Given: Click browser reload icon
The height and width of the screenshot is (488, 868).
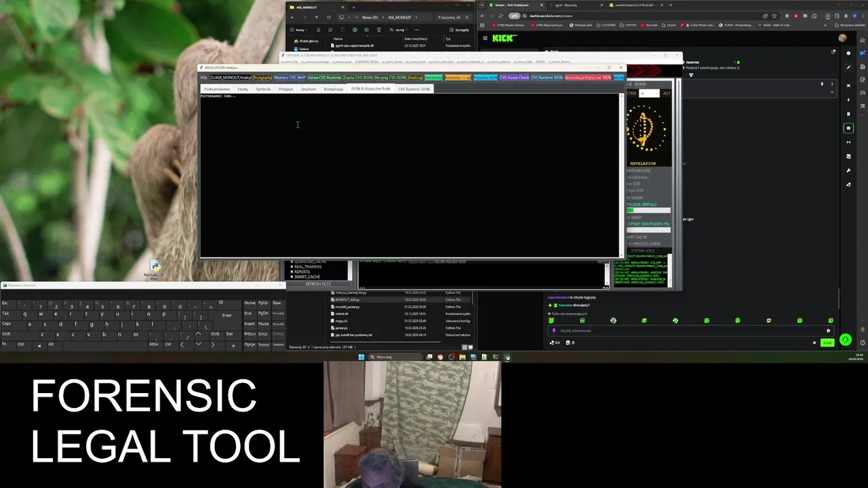Looking at the screenshot, I should click(500, 16).
